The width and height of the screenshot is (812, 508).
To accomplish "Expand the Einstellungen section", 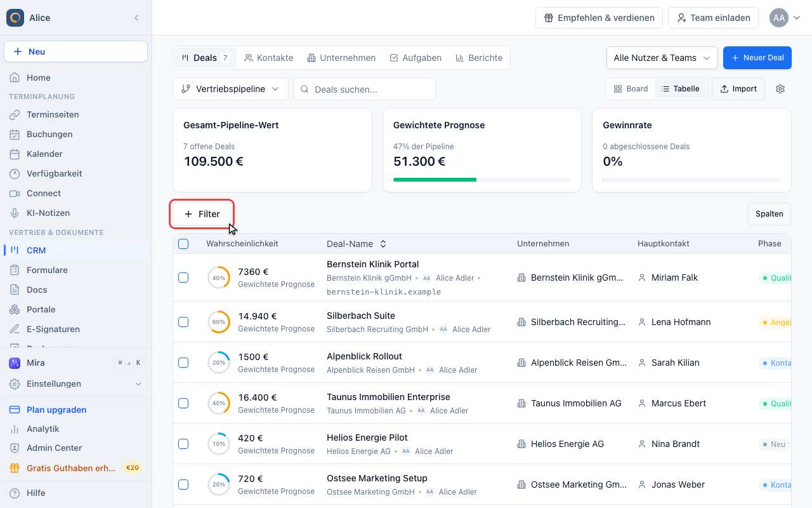I will click(x=75, y=384).
